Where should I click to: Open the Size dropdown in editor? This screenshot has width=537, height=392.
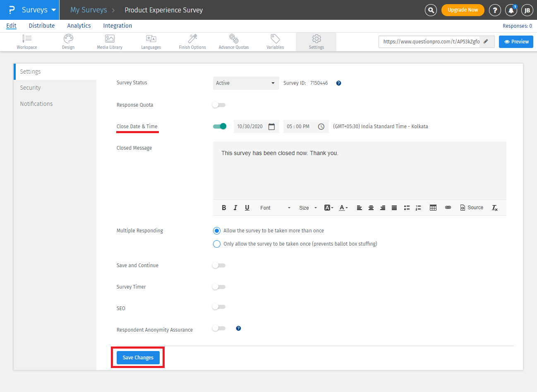[308, 208]
